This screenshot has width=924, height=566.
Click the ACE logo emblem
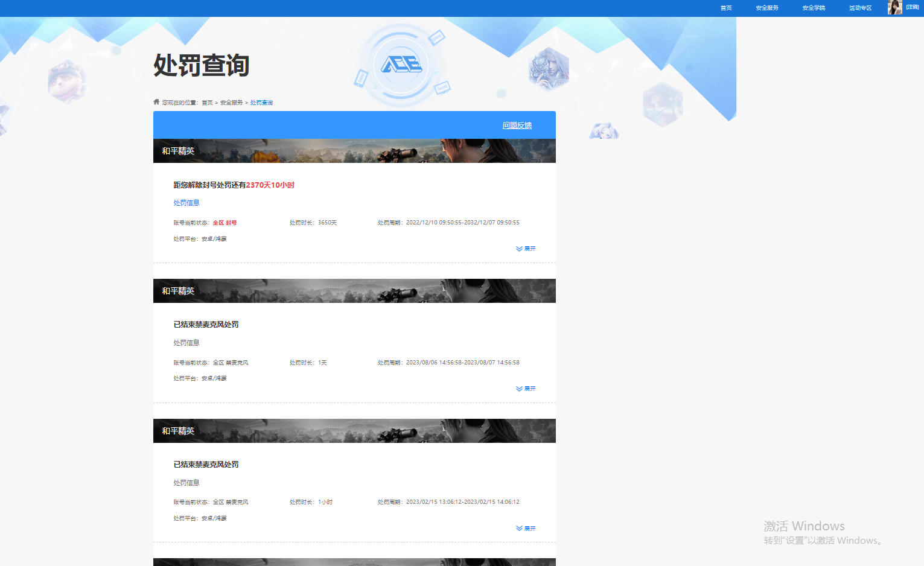401,64
